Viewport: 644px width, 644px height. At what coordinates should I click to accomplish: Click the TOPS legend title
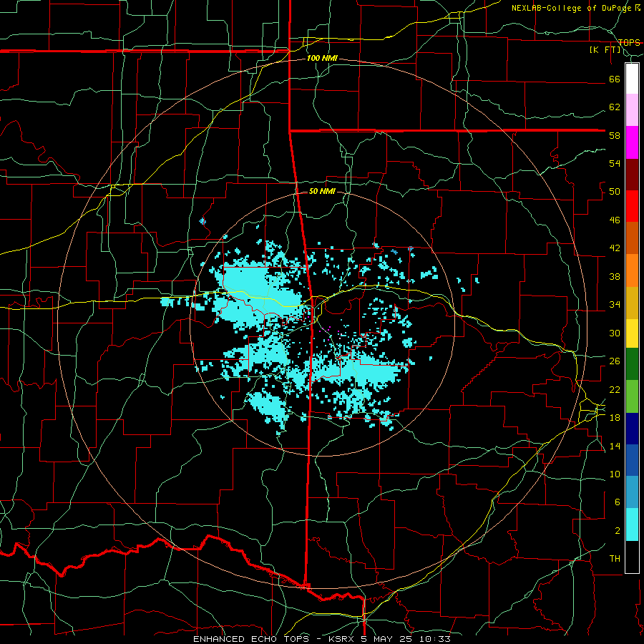(629, 42)
